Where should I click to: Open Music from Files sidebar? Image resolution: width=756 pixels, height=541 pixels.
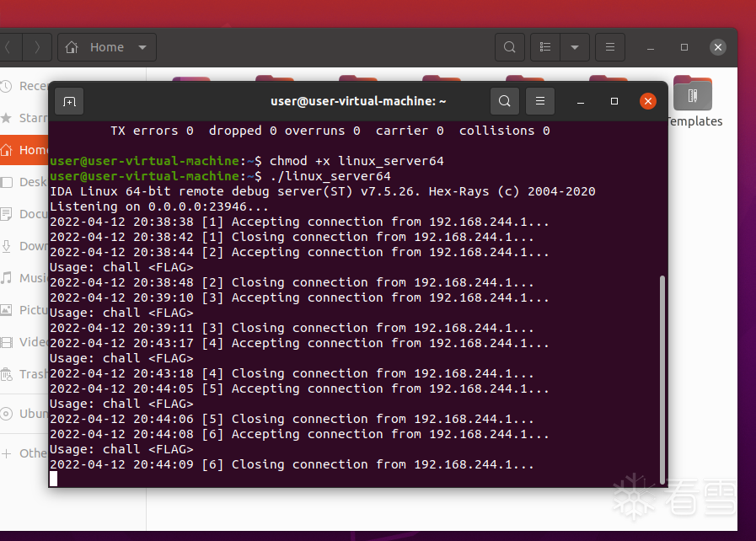[24, 278]
